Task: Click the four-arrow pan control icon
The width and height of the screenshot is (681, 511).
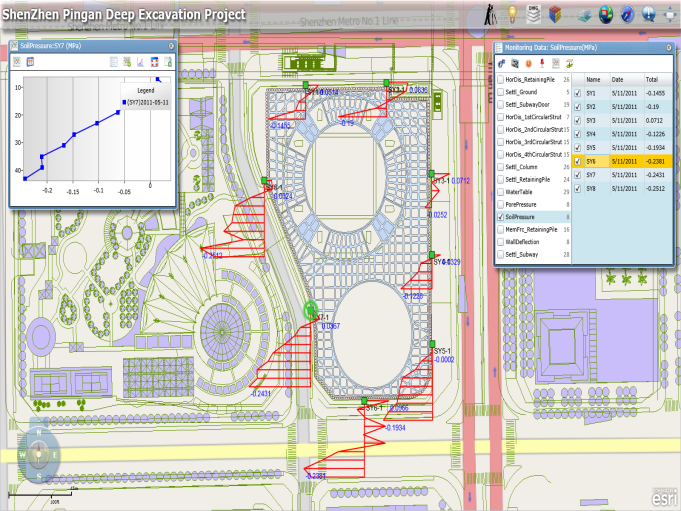Action: tap(672, 15)
